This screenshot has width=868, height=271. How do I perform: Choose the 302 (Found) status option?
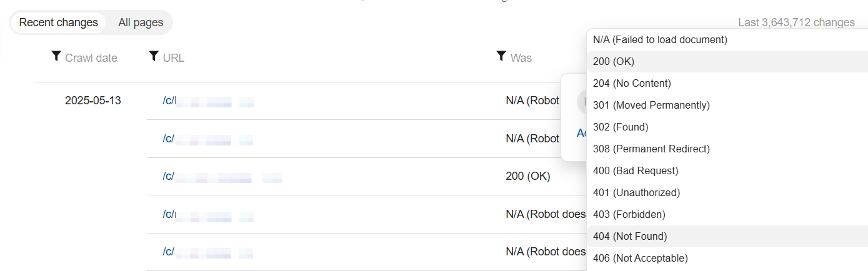[x=621, y=127]
